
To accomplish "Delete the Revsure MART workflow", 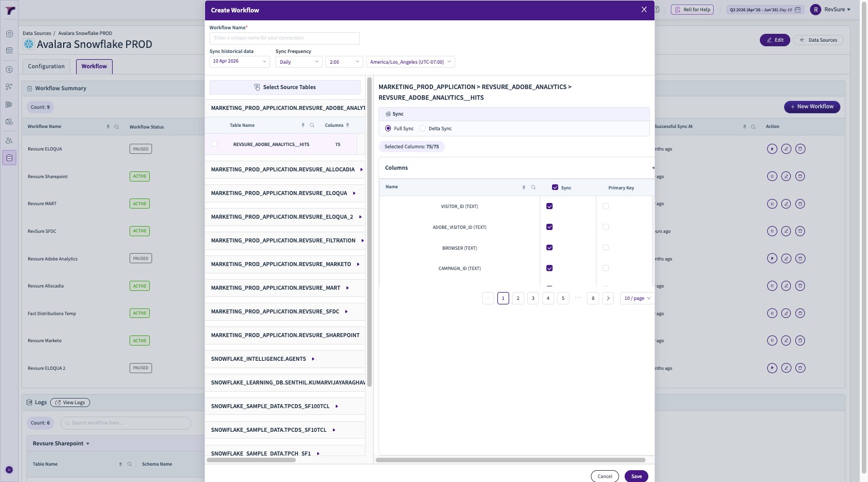I will 800,204.
